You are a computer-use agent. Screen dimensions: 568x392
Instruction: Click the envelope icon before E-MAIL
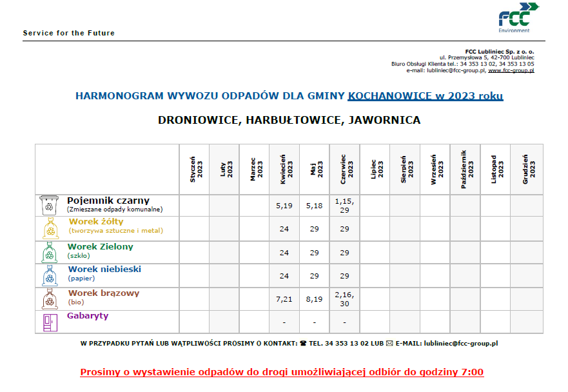[389, 344]
